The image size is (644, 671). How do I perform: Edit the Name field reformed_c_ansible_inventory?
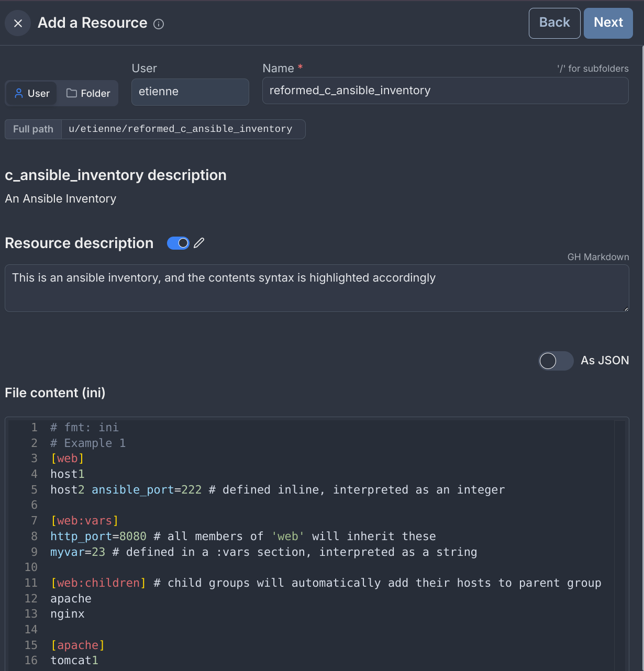point(445,91)
